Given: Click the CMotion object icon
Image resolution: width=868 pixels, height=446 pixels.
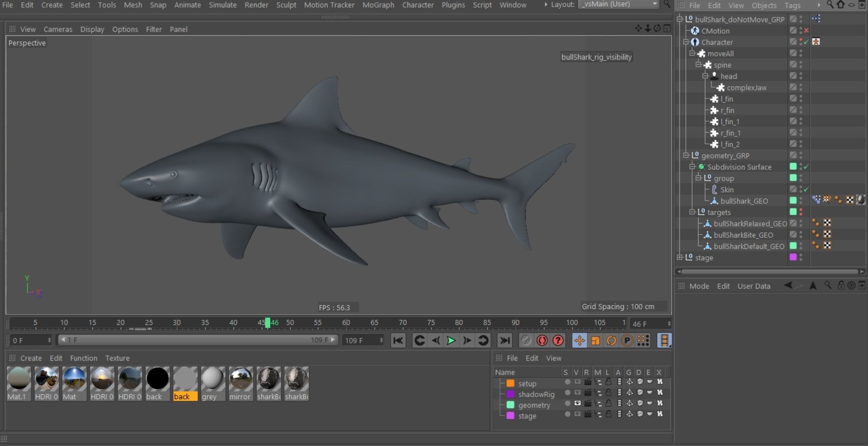Looking at the screenshot, I should [x=695, y=31].
